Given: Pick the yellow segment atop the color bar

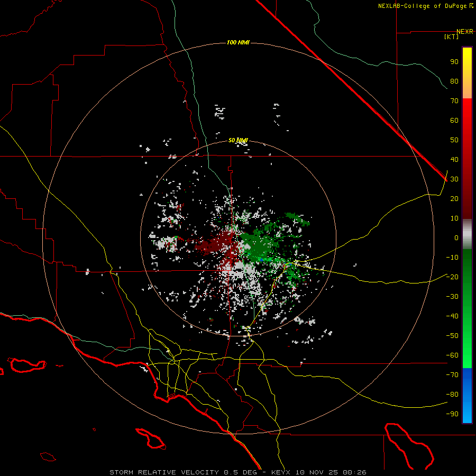Looking at the screenshot, I should point(467,61).
